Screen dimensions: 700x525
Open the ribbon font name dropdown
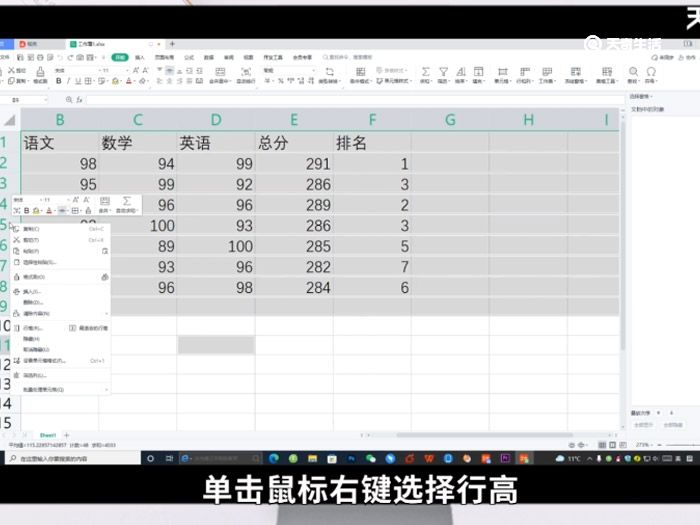(x=99, y=71)
